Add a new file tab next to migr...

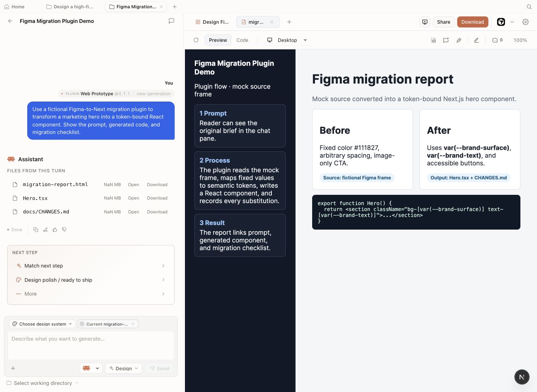coord(289,22)
